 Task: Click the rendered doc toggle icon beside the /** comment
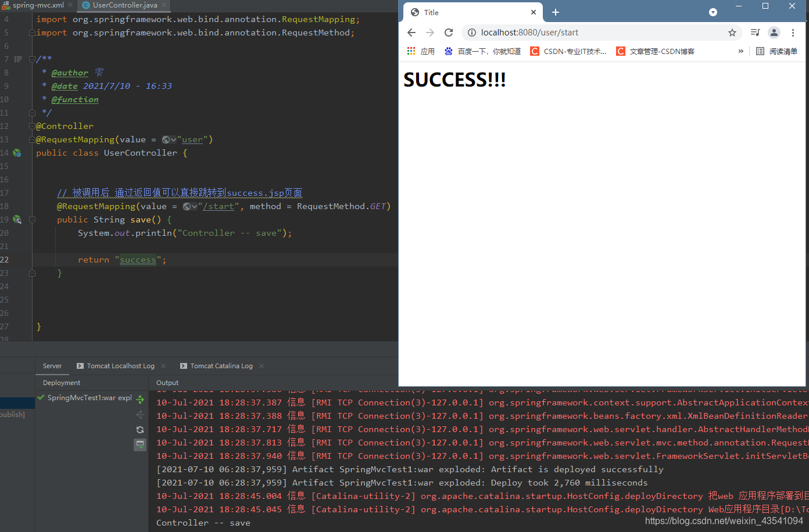click(18, 59)
